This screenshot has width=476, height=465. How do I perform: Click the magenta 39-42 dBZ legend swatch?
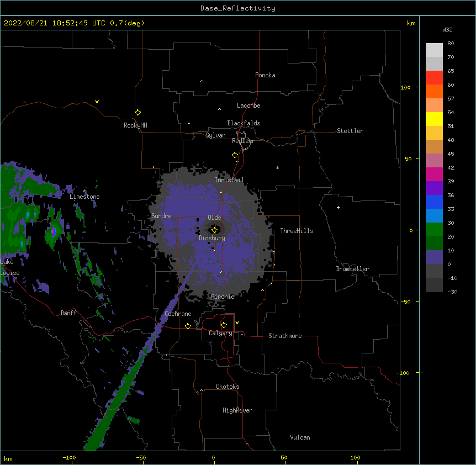pos(434,174)
